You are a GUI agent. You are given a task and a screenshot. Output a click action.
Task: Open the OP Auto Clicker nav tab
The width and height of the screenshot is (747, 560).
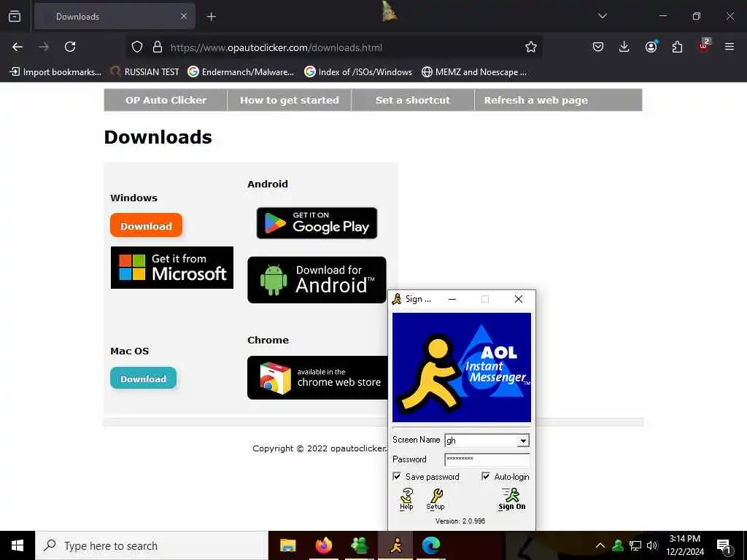click(166, 100)
